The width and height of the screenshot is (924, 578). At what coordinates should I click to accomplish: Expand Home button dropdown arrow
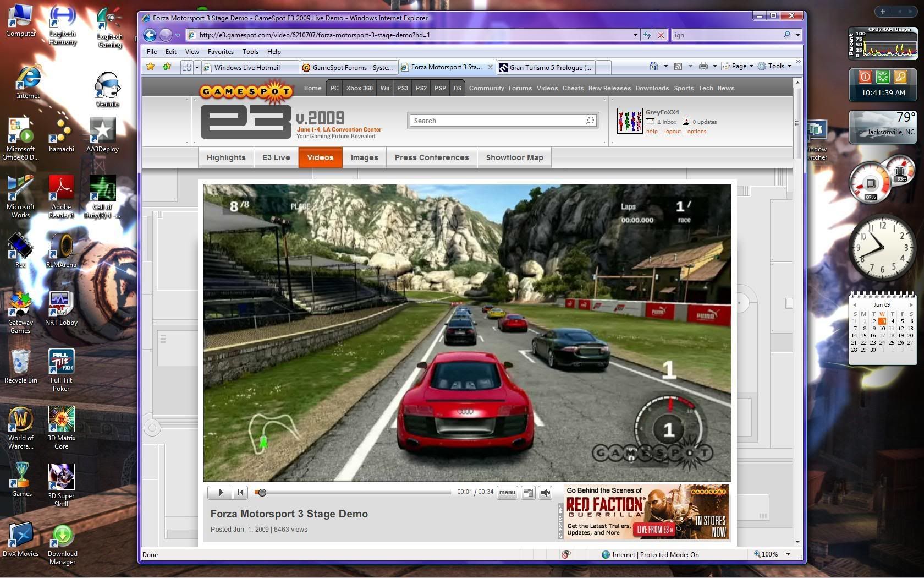[x=665, y=66]
